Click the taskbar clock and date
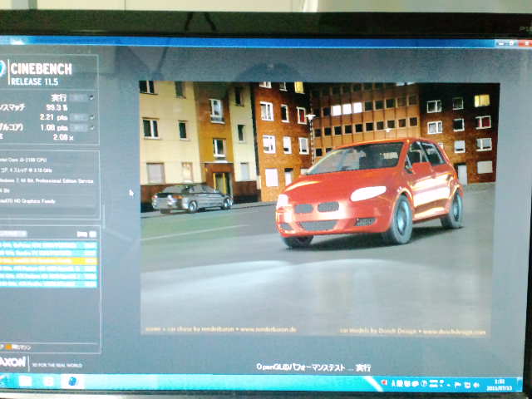 pyautogui.click(x=500, y=385)
